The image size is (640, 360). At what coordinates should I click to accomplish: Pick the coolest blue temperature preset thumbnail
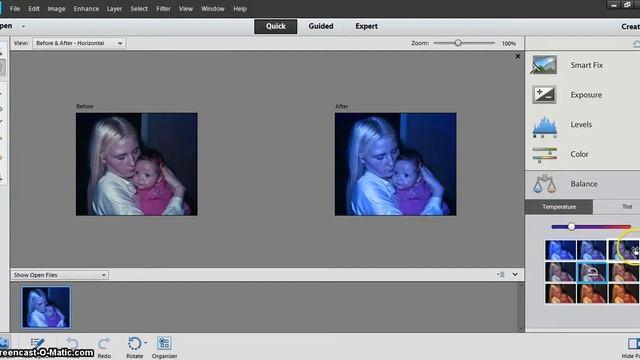560,250
